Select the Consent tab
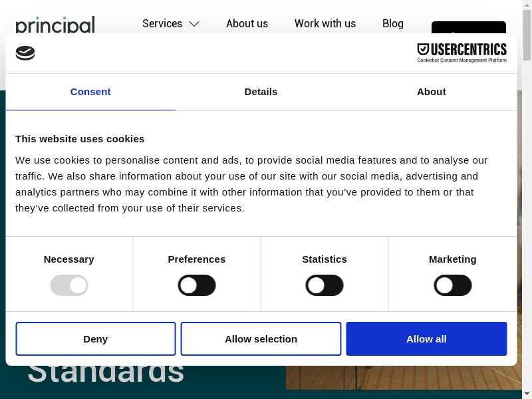This screenshot has height=399, width=532. click(x=90, y=92)
